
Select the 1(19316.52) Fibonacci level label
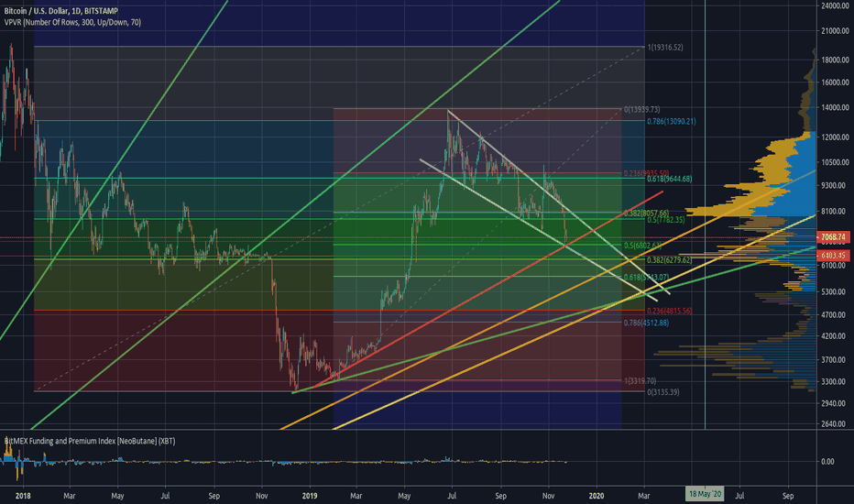[665, 48]
